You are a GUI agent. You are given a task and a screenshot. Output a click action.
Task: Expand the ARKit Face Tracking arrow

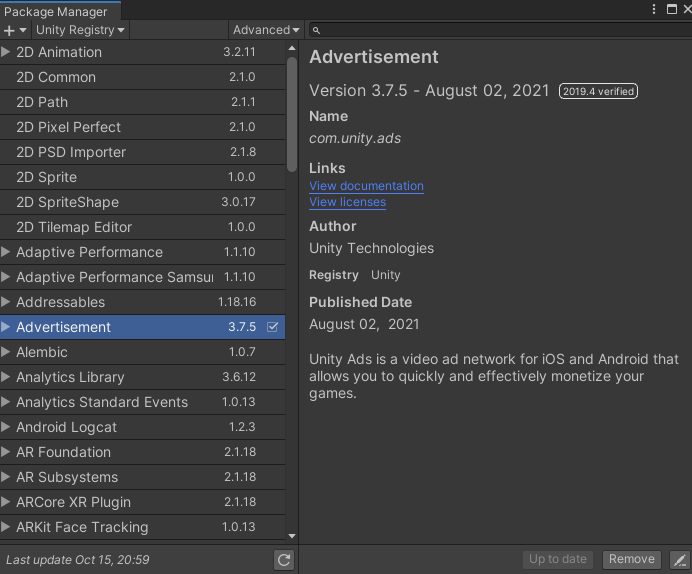5,527
